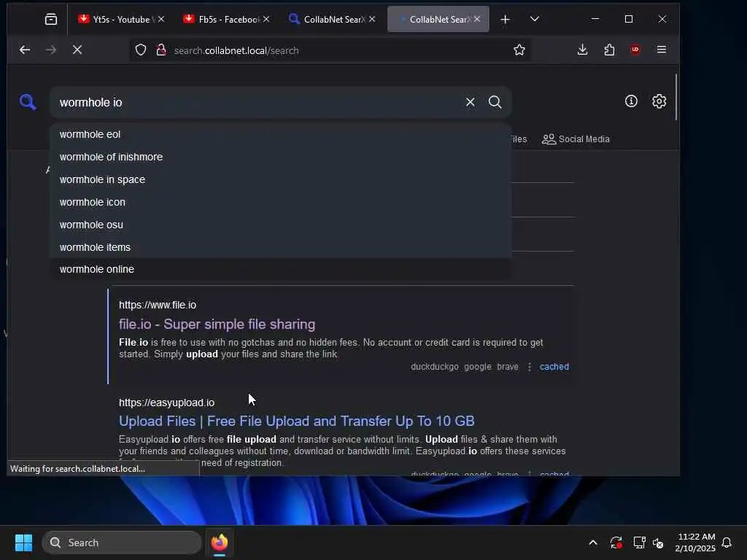
Task: Open the clock showing 11:22 AM
Action: pyautogui.click(x=695, y=542)
